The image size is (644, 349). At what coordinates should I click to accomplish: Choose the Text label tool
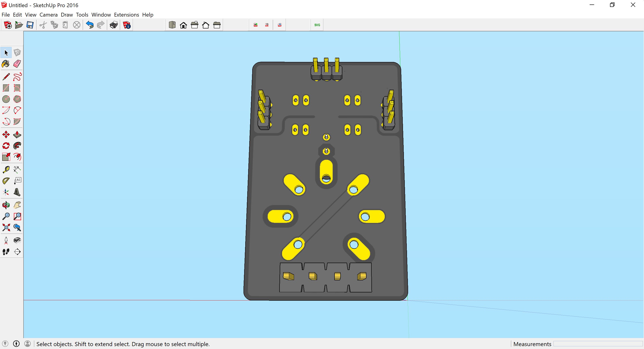17,181
